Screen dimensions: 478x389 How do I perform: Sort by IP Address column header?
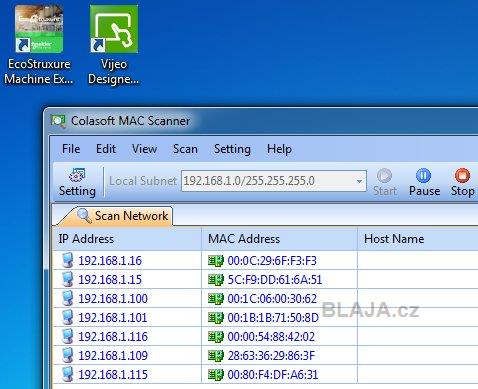pyautogui.click(x=127, y=239)
